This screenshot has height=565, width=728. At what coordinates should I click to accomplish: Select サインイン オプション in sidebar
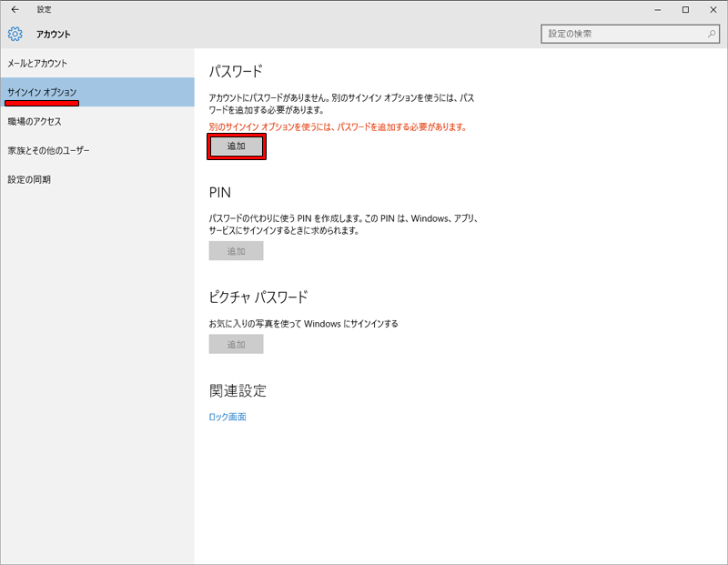click(97, 92)
